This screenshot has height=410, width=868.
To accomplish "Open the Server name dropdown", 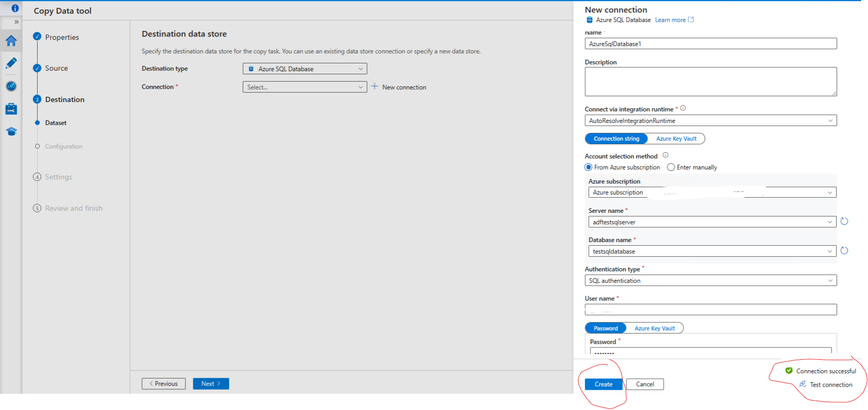I will pyautogui.click(x=712, y=222).
